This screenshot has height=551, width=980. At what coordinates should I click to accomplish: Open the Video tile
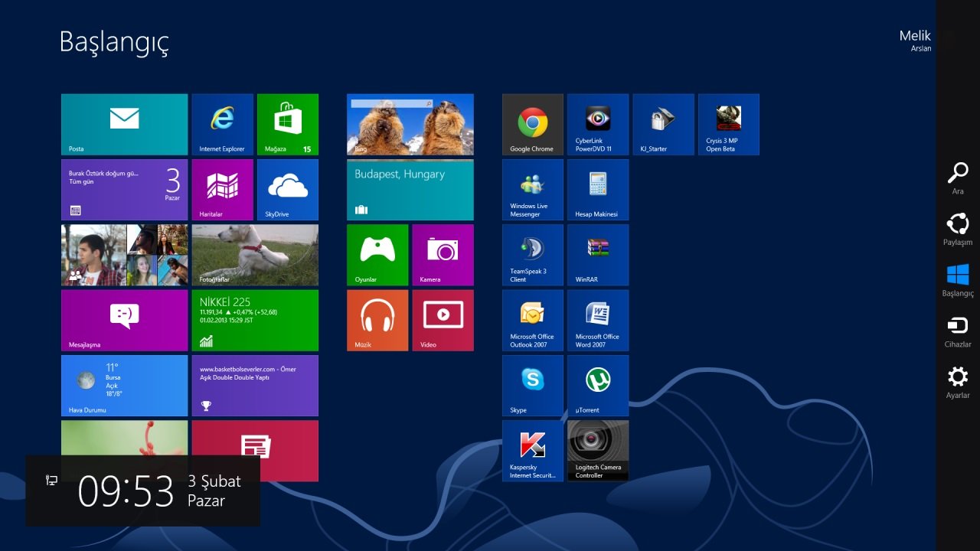(443, 320)
